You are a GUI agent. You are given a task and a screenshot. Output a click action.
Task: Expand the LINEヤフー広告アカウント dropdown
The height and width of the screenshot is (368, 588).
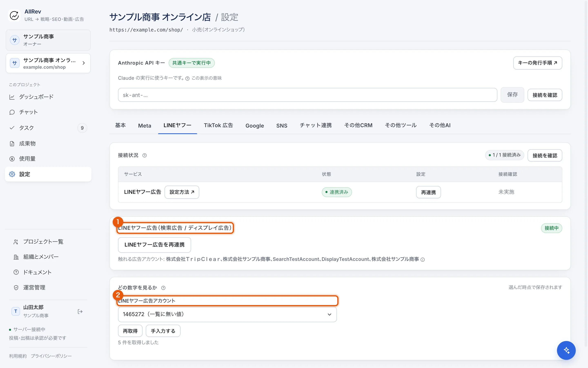pos(227,314)
